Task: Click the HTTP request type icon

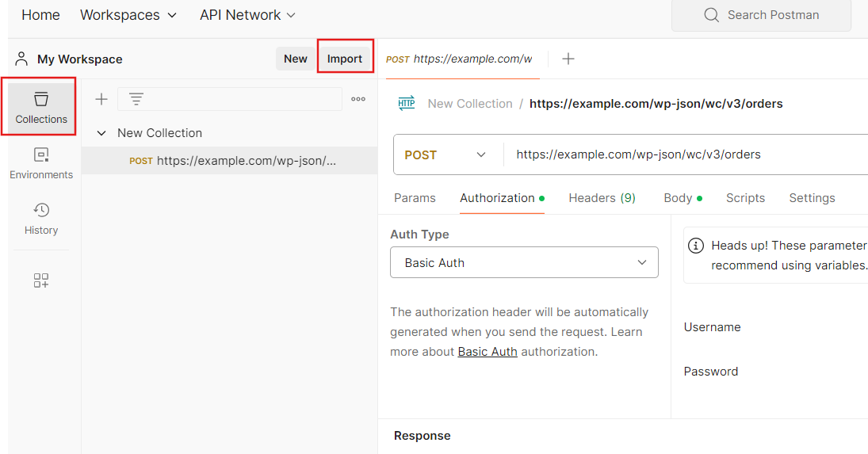Action: click(407, 104)
